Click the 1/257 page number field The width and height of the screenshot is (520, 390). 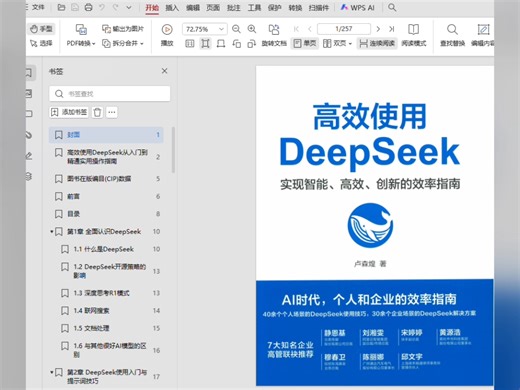[x=344, y=29]
